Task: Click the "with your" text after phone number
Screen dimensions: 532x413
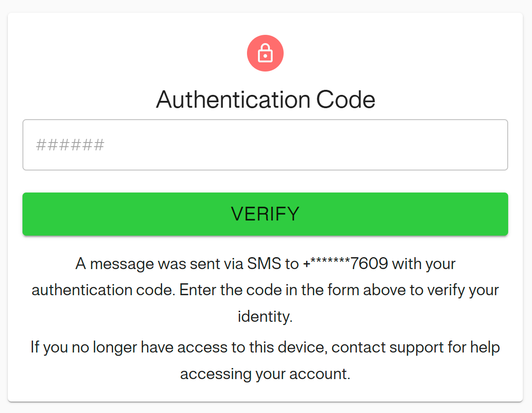Action: (424, 264)
